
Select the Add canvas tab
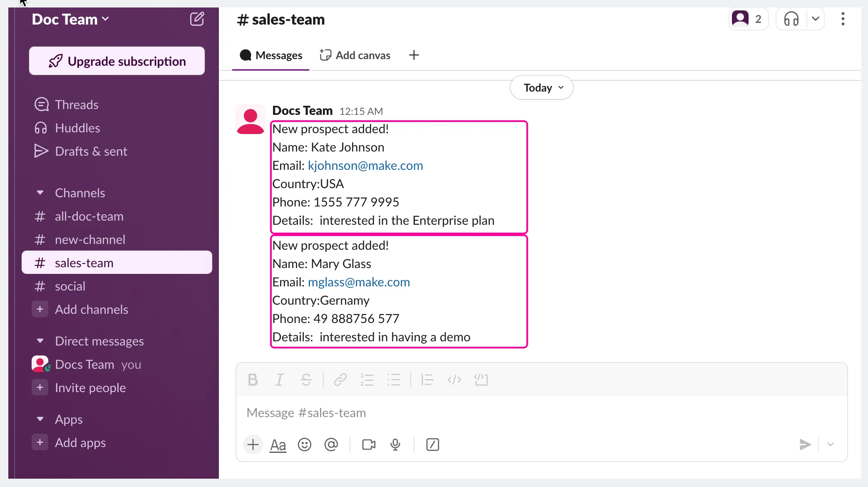(355, 55)
